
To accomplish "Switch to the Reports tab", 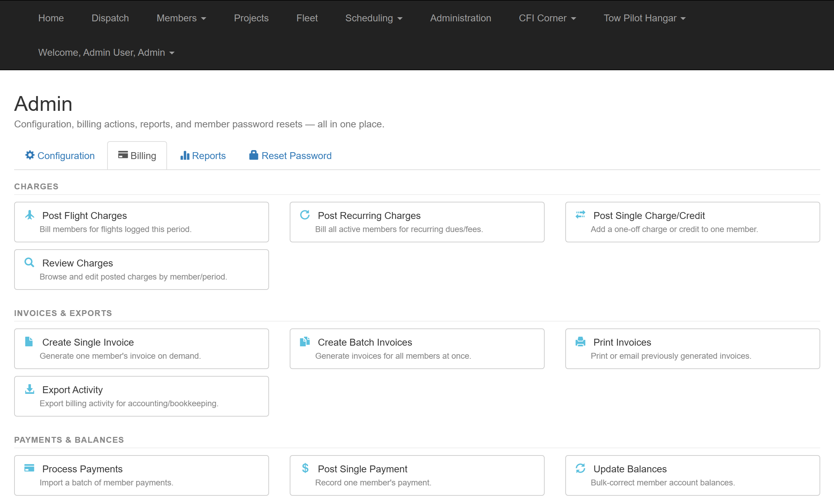I will click(x=203, y=156).
